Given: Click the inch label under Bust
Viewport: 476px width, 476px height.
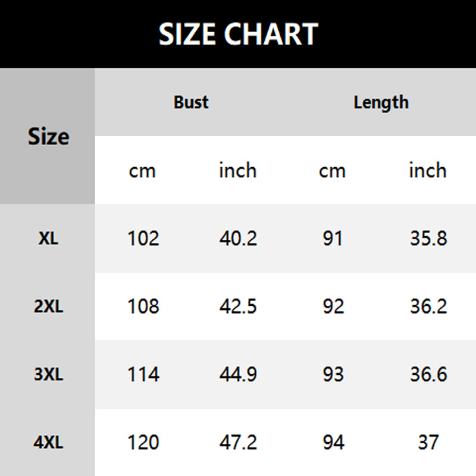Looking at the screenshot, I should (237, 171).
